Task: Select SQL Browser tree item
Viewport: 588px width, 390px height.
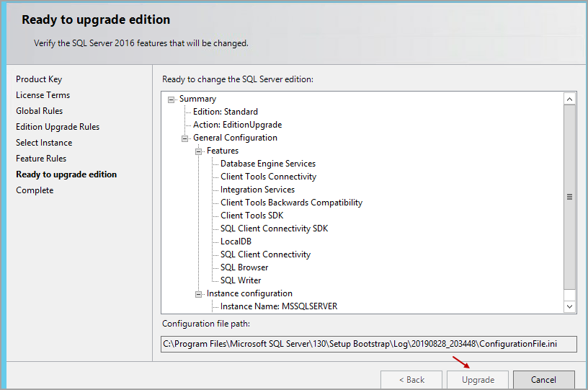Action: pyautogui.click(x=244, y=267)
